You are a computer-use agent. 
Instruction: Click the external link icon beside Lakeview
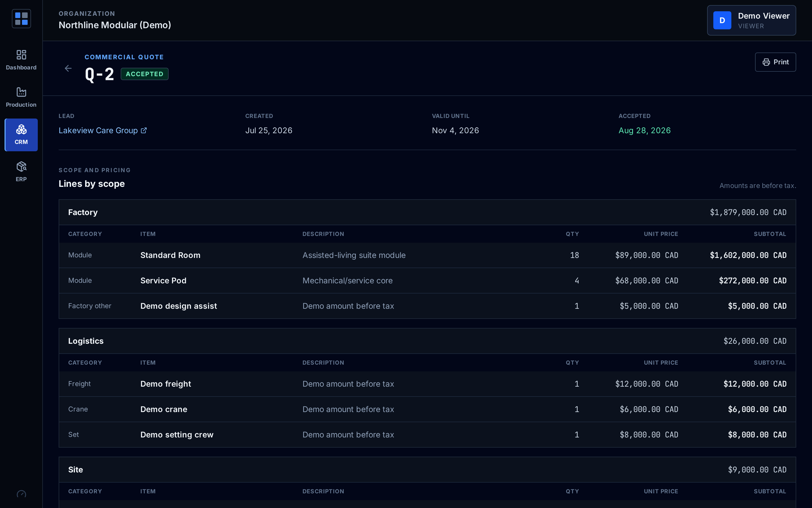pos(144,130)
